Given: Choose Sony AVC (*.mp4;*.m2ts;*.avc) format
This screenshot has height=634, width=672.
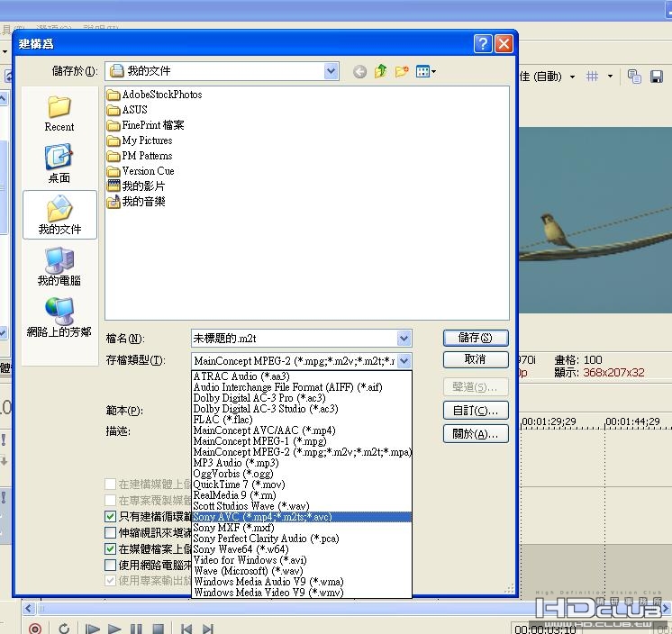Looking at the screenshot, I should (x=302, y=517).
